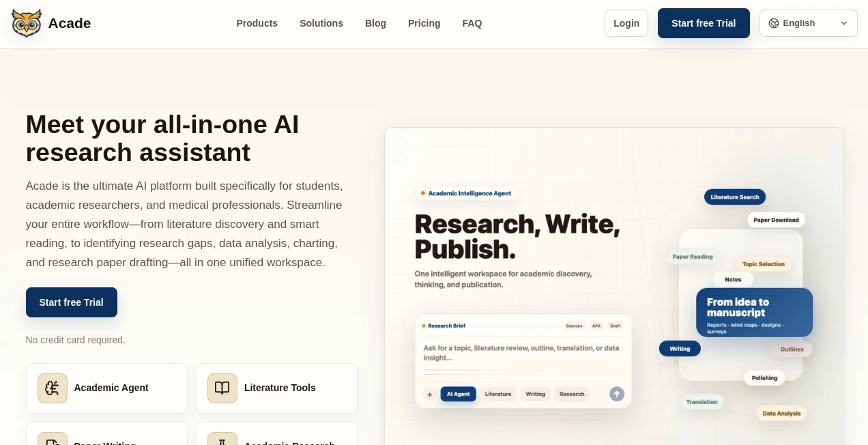Open the English language dropdown
The width and height of the screenshot is (868, 445).
point(809,23)
